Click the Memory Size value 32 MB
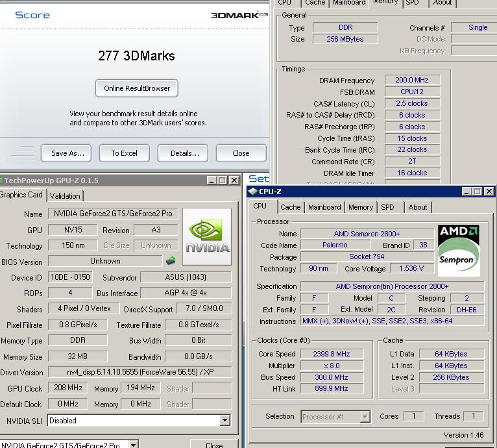The image size is (497, 448). (78, 356)
